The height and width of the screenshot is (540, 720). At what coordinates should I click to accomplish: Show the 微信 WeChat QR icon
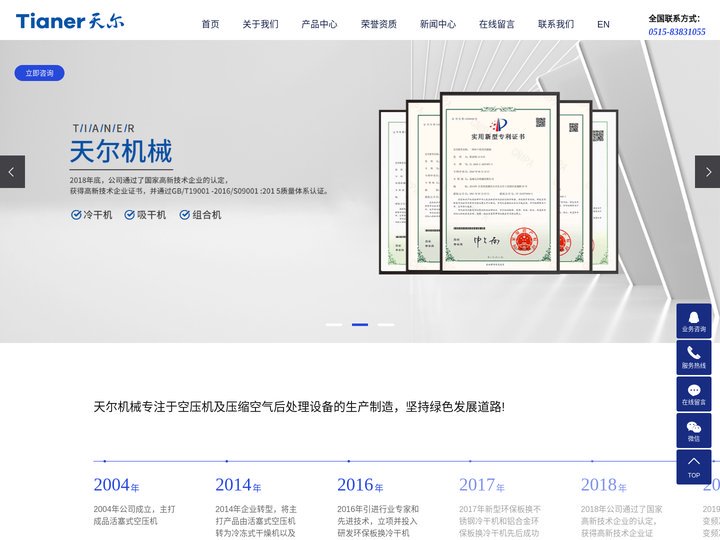tap(693, 430)
